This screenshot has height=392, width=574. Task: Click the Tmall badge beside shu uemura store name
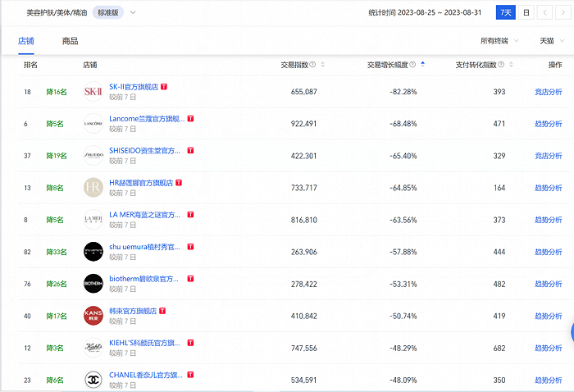pos(191,247)
